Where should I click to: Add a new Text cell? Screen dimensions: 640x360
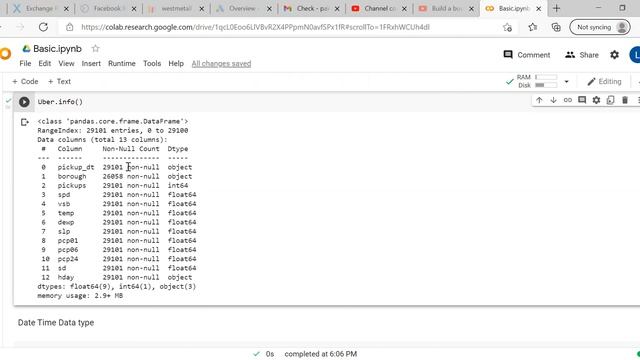pos(60,82)
